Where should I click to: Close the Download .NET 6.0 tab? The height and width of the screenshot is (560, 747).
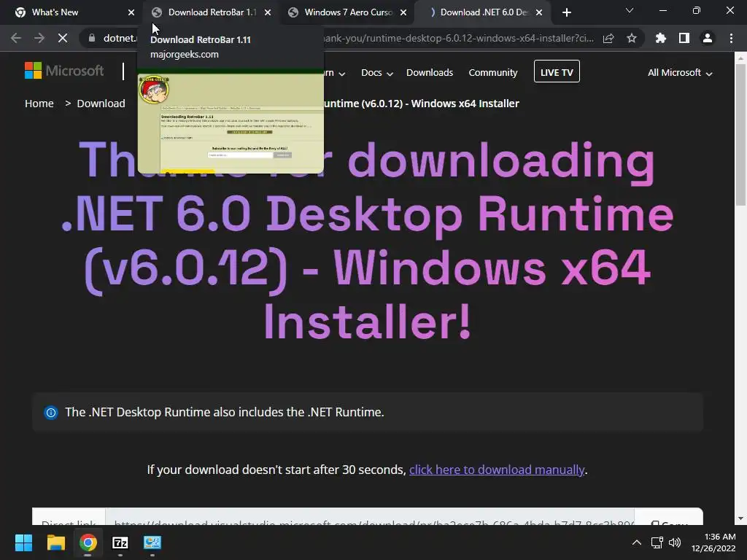tap(539, 12)
